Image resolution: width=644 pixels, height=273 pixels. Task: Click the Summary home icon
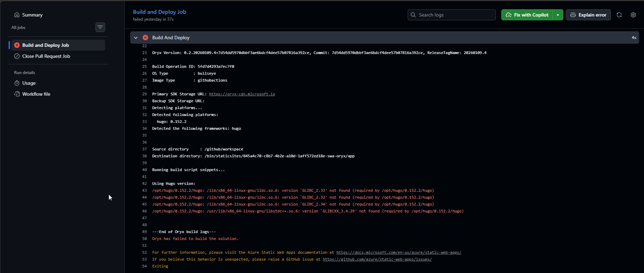coord(17,15)
